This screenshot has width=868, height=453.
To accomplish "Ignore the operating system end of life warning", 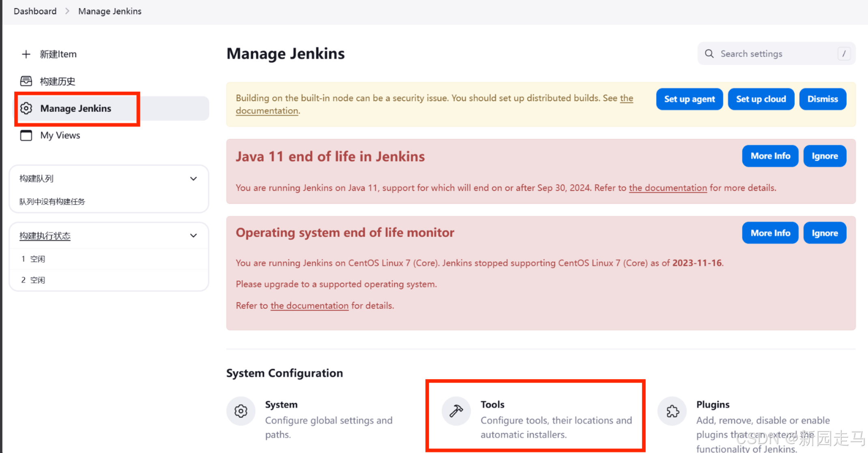I will [x=825, y=233].
